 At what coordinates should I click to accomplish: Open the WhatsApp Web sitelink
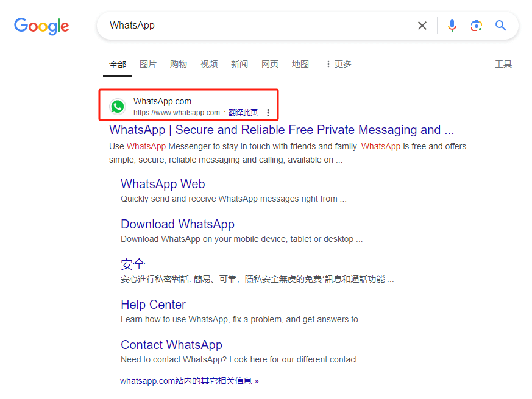point(163,184)
